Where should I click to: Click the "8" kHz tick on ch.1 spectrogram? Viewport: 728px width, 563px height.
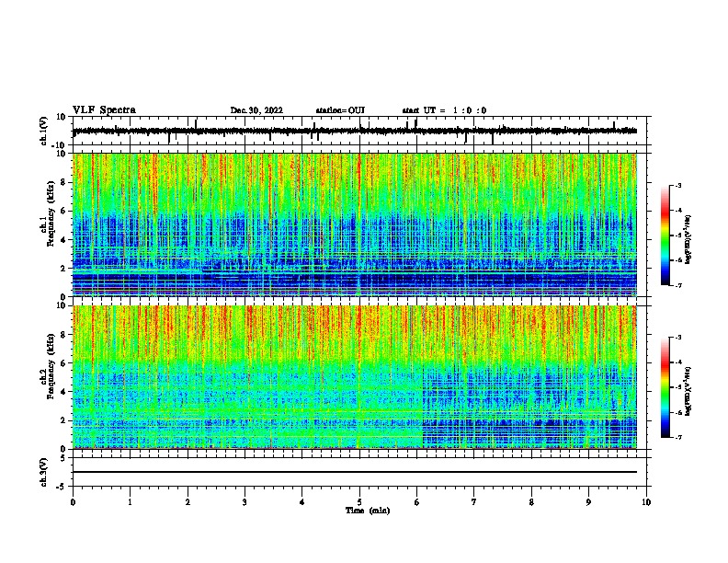[63, 182]
